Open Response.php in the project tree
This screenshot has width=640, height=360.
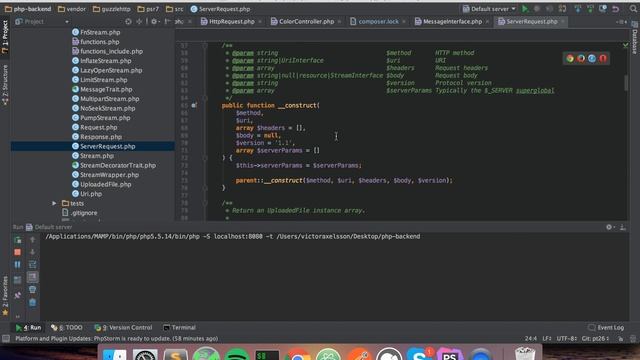click(x=97, y=137)
